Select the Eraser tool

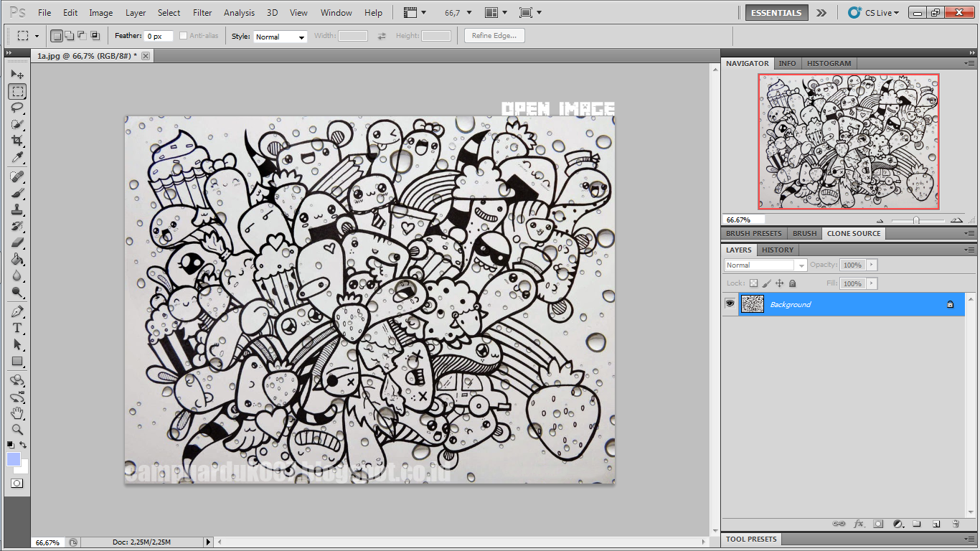(17, 242)
